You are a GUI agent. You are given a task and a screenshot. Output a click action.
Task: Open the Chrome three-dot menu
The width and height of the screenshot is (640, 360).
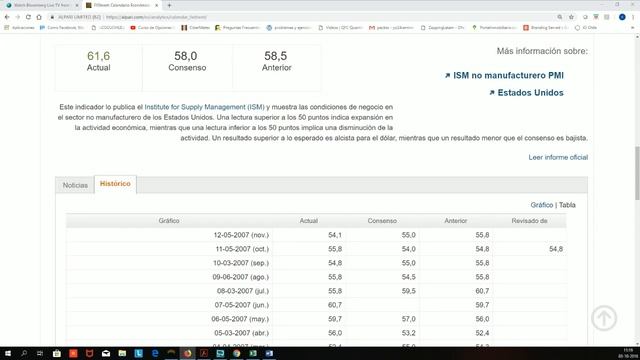pyautogui.click(x=633, y=17)
